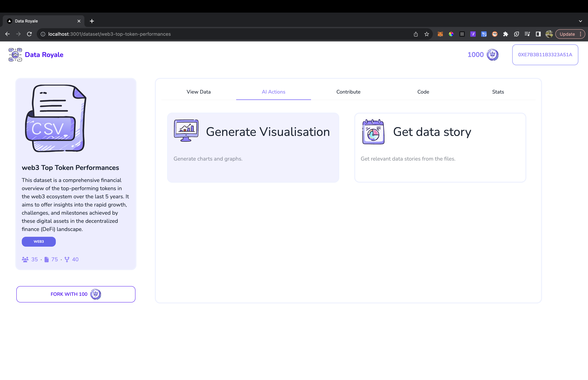Open the Stats tab
588x380 pixels.
coord(498,92)
